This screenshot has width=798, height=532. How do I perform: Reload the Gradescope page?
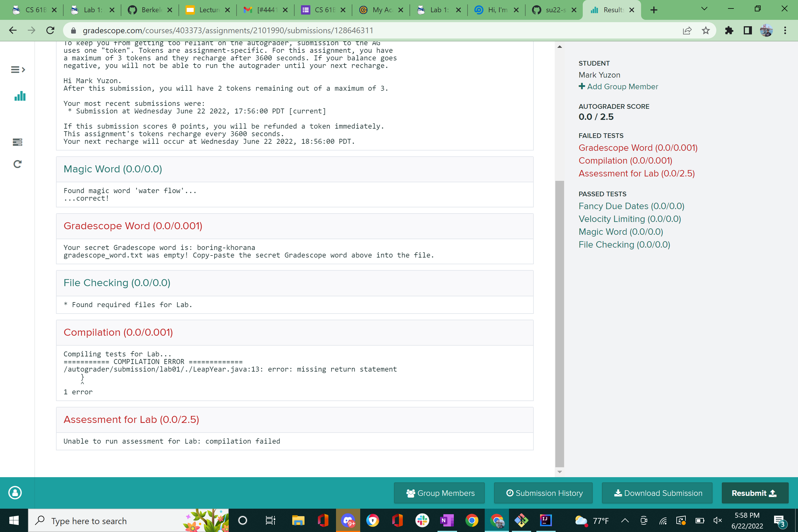coord(50,31)
